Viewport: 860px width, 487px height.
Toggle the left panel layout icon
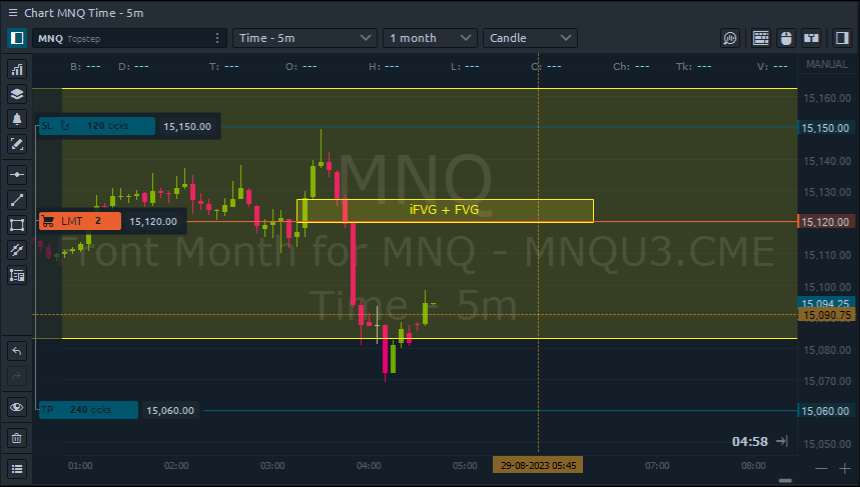(x=17, y=38)
